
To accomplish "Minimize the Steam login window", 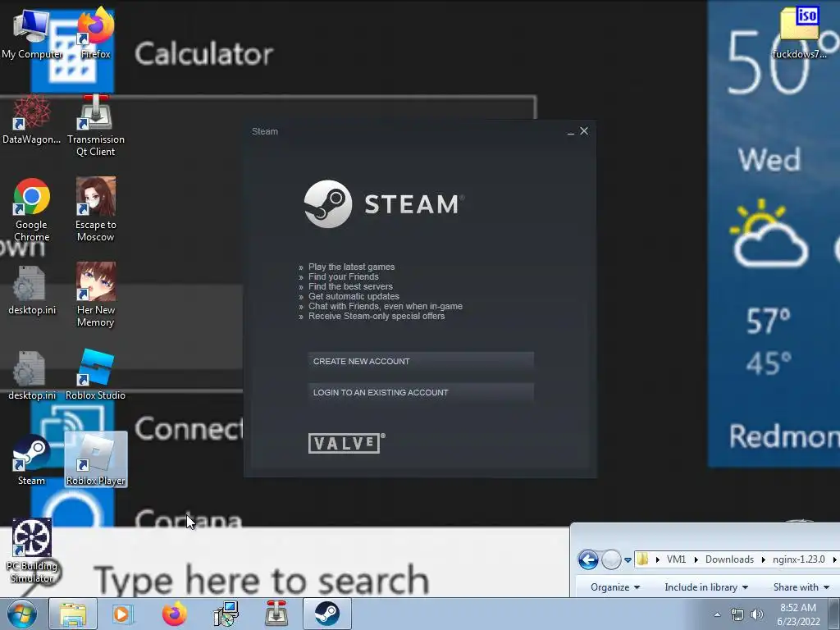I will (x=571, y=131).
